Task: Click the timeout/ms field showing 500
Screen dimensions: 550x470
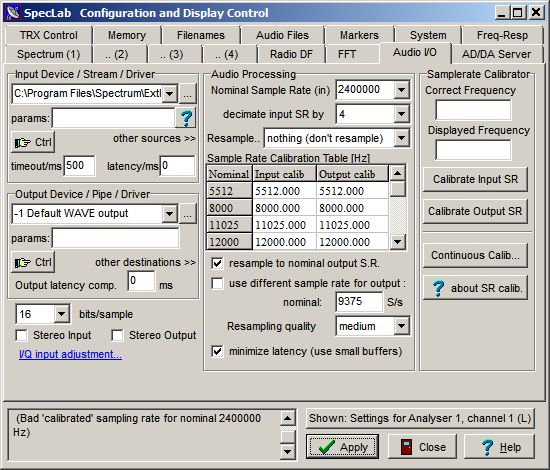Action: coord(79,166)
